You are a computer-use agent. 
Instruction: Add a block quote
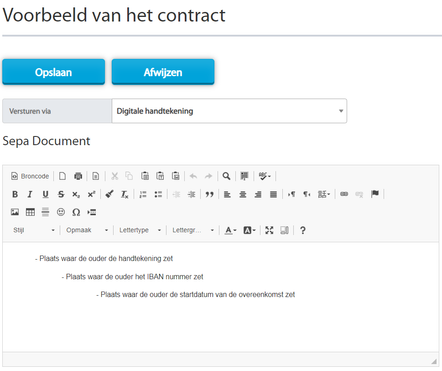pos(209,194)
